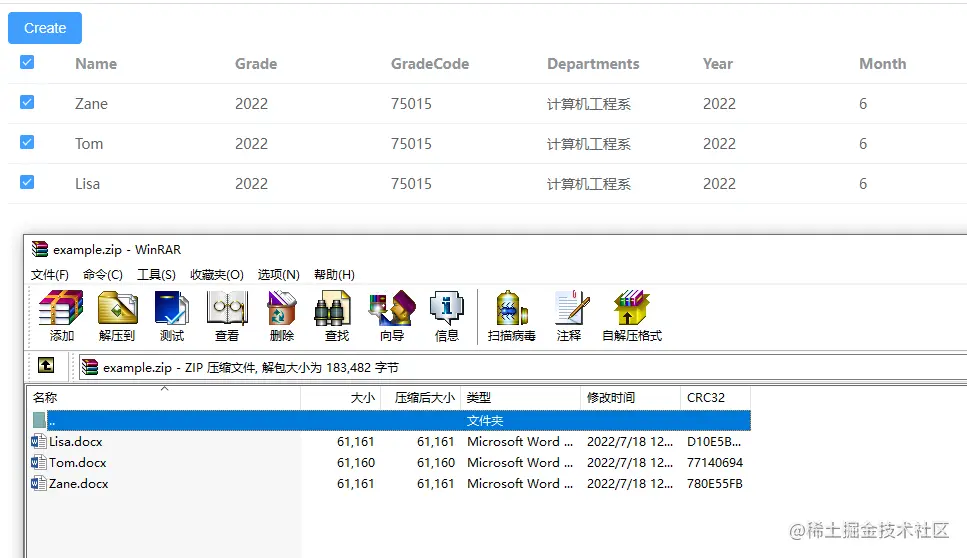Image resolution: width=967 pixels, height=558 pixels.
Task: Sort by the 大小 column header
Action: [x=341, y=398]
